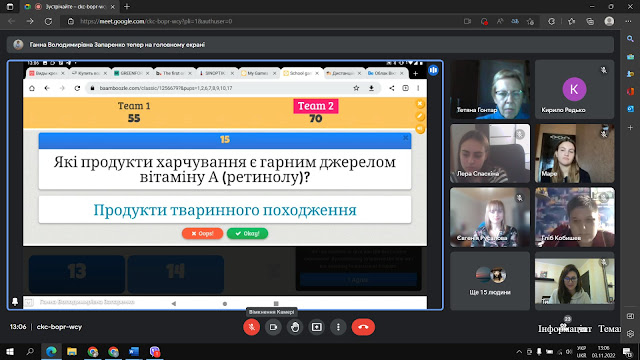Open Edge tab actions menu
This screenshot has width=640, height=360.
(x=10, y=7)
